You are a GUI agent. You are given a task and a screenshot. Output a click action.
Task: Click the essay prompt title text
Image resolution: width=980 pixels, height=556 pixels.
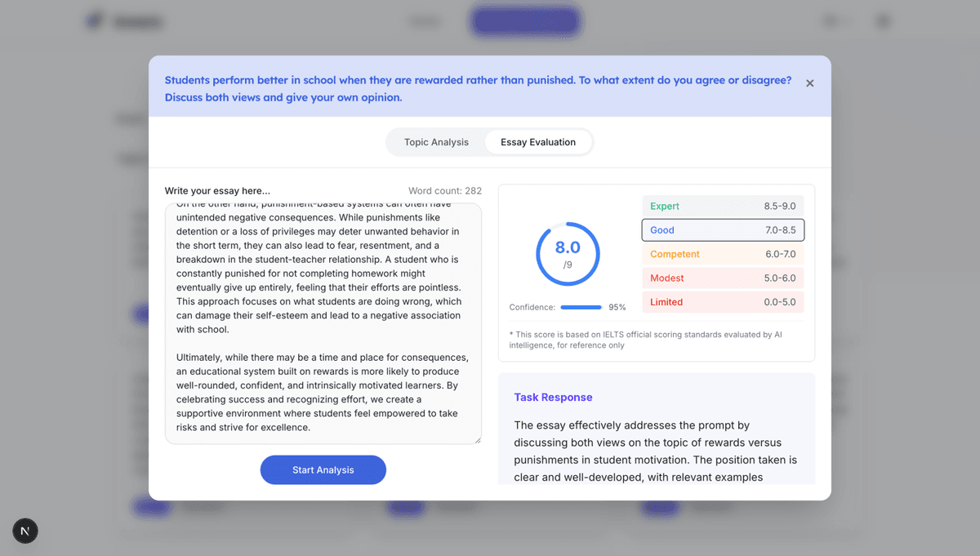point(478,89)
